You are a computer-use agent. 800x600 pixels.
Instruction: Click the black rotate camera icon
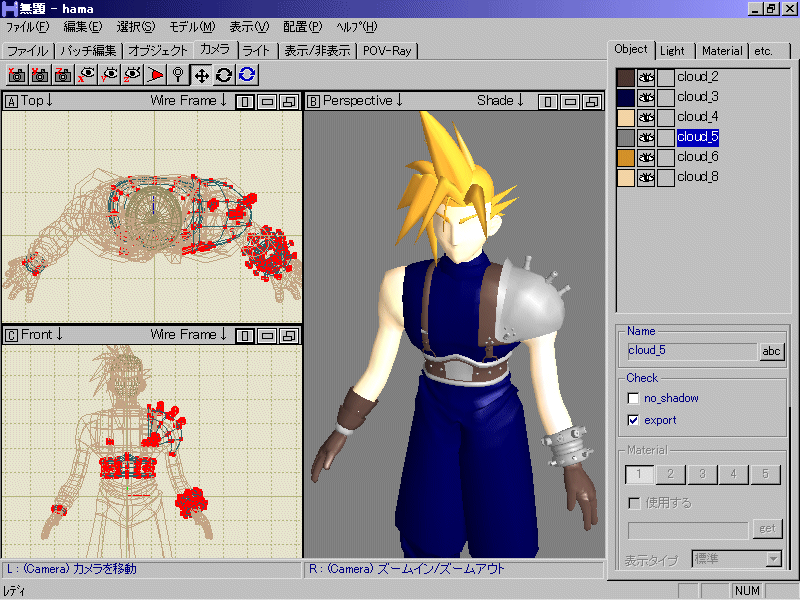point(224,75)
